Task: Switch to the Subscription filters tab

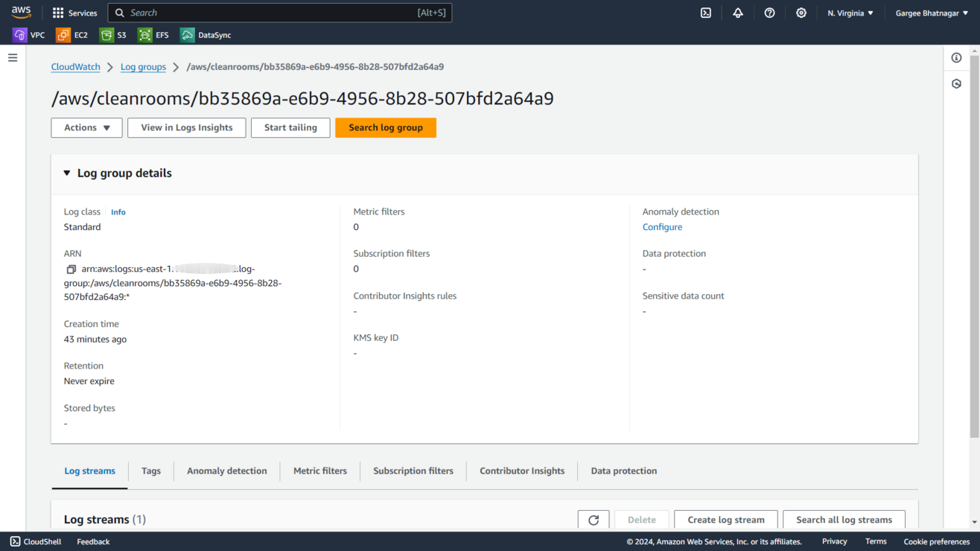Action: (413, 471)
